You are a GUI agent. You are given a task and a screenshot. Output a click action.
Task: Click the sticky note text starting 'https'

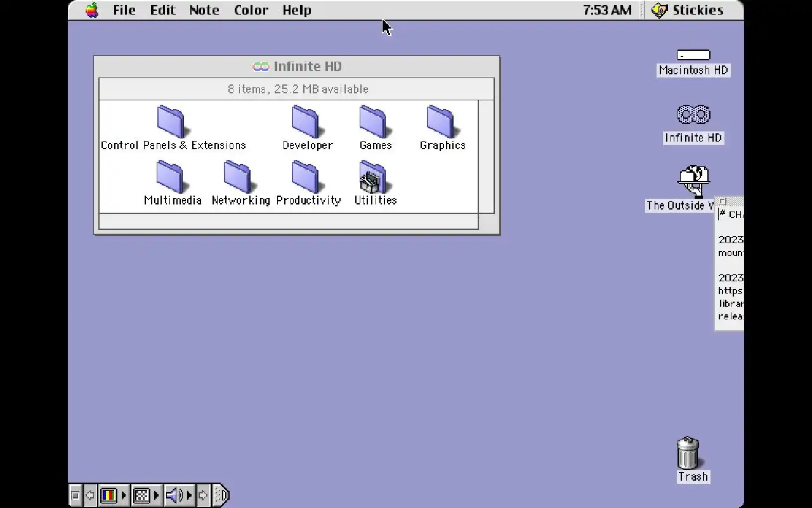[x=730, y=291]
